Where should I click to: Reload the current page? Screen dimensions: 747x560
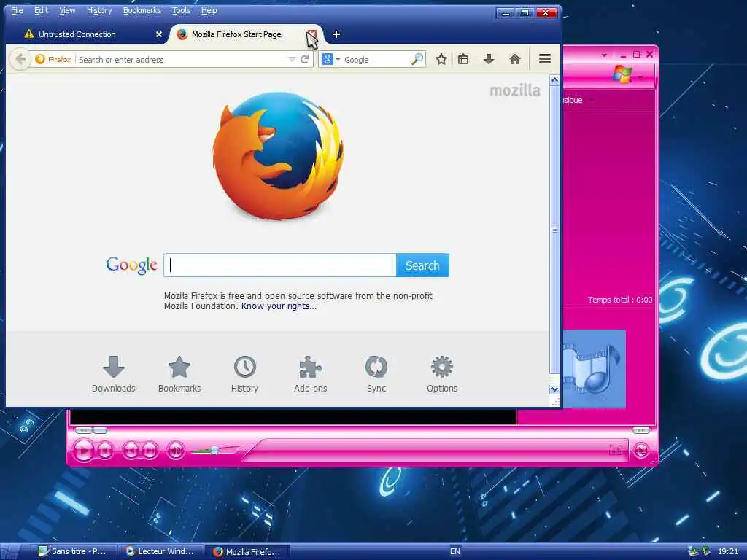coord(304,60)
